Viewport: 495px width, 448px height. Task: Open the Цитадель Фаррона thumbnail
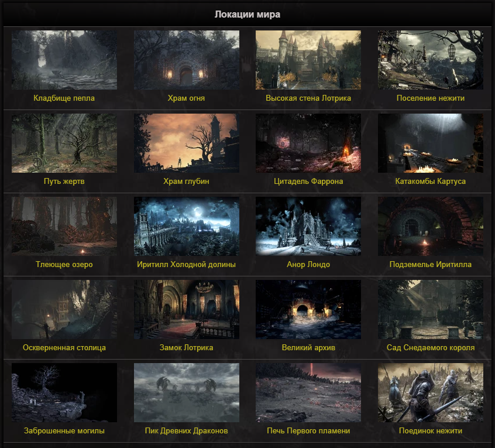(x=308, y=143)
